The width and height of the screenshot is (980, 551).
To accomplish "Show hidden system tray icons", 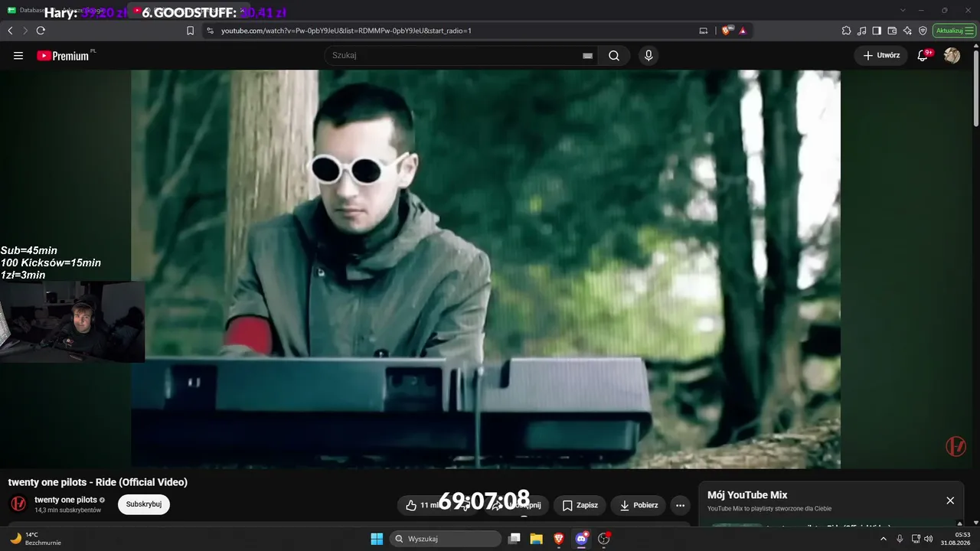I will (x=884, y=539).
